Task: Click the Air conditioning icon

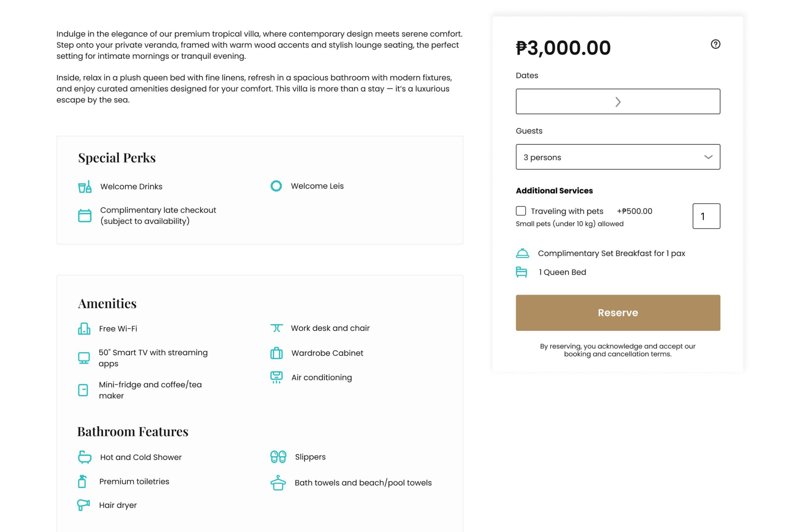Action: 276,377
